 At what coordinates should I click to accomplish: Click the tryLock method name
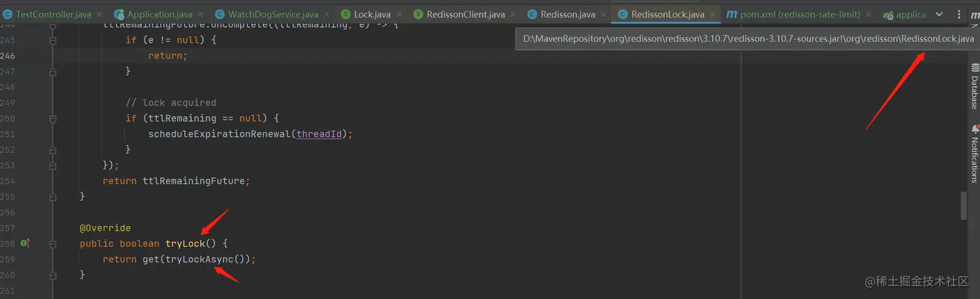[x=185, y=244]
